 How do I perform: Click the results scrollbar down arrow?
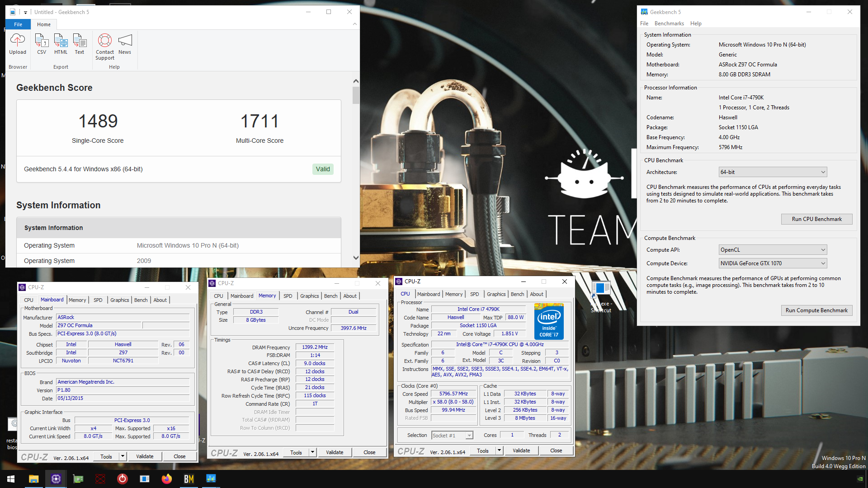coord(356,258)
